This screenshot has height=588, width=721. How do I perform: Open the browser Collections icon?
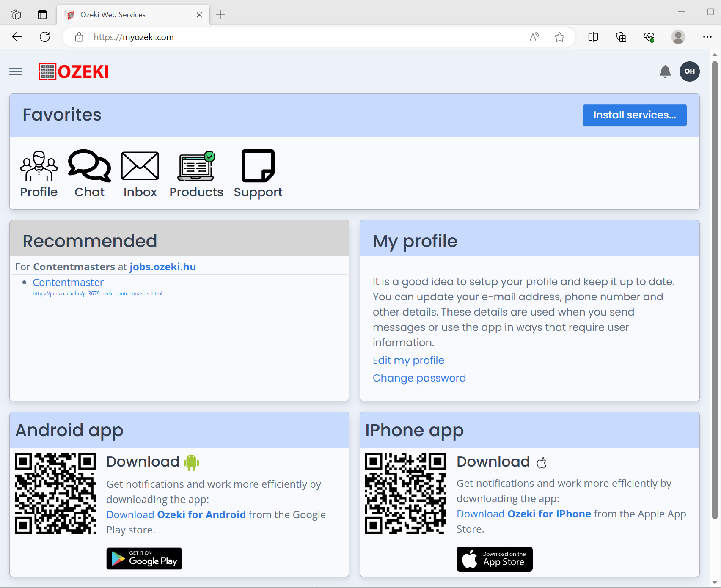click(x=621, y=37)
